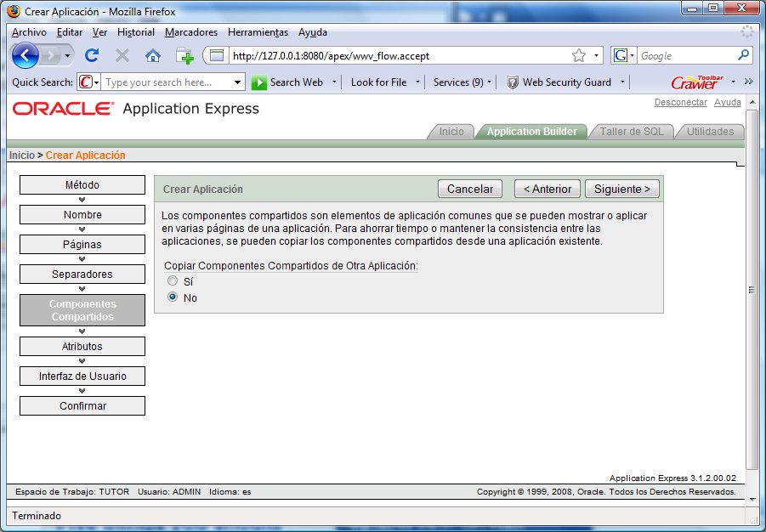Screen dimensions: 766x532
Task: Click the Google search box
Action: (x=686, y=56)
